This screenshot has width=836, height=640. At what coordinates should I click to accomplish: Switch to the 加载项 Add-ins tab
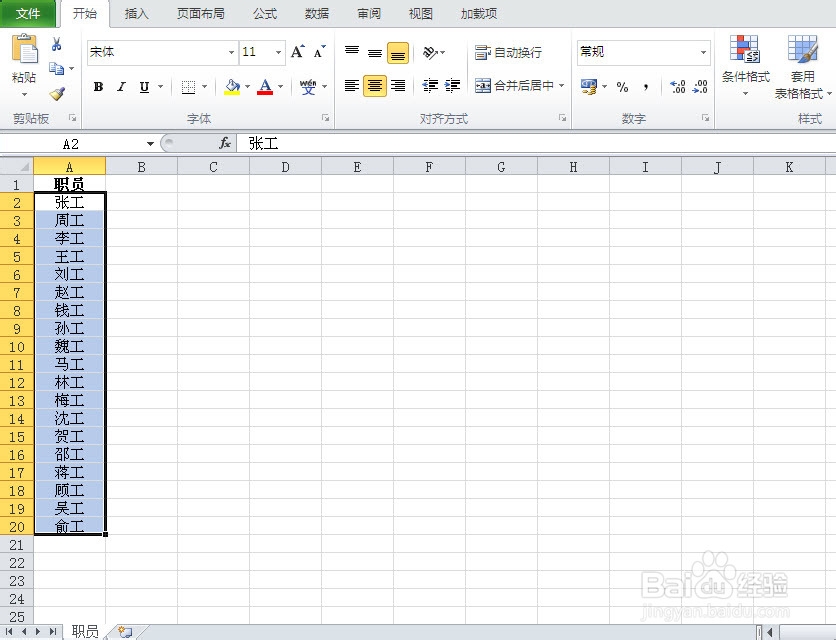(479, 13)
